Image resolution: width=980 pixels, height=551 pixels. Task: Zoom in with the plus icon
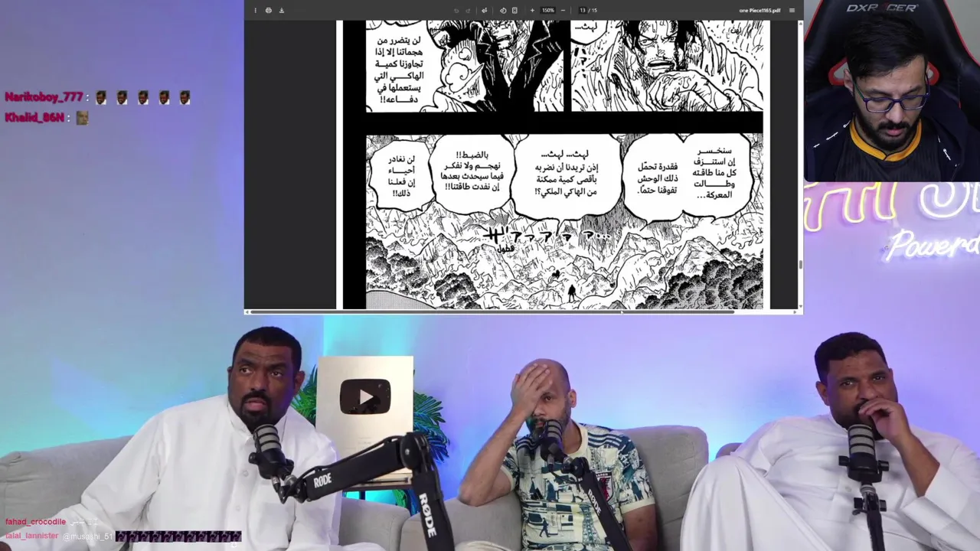[532, 10]
